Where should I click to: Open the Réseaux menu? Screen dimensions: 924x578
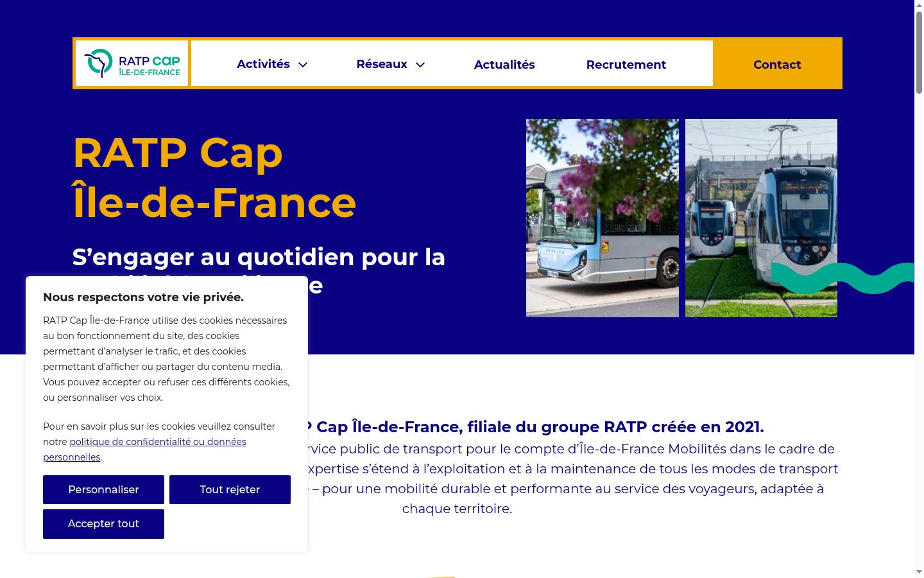pos(382,64)
